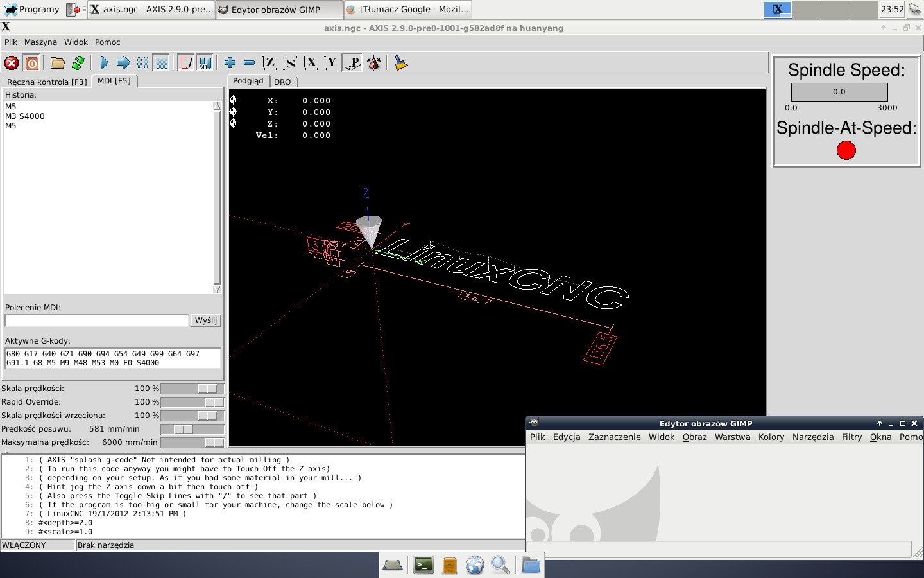
Task: Click the Maksymalna prędkość slider
Action: [192, 442]
